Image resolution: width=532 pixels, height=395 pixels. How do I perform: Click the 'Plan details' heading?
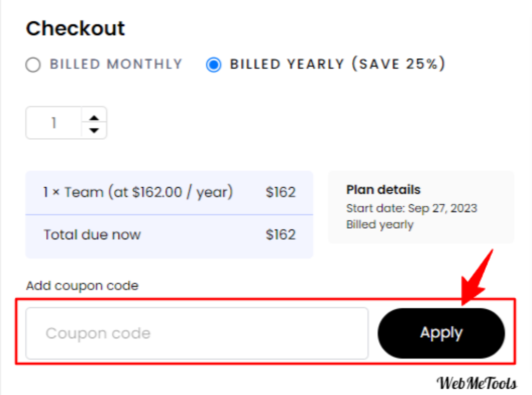pos(383,189)
